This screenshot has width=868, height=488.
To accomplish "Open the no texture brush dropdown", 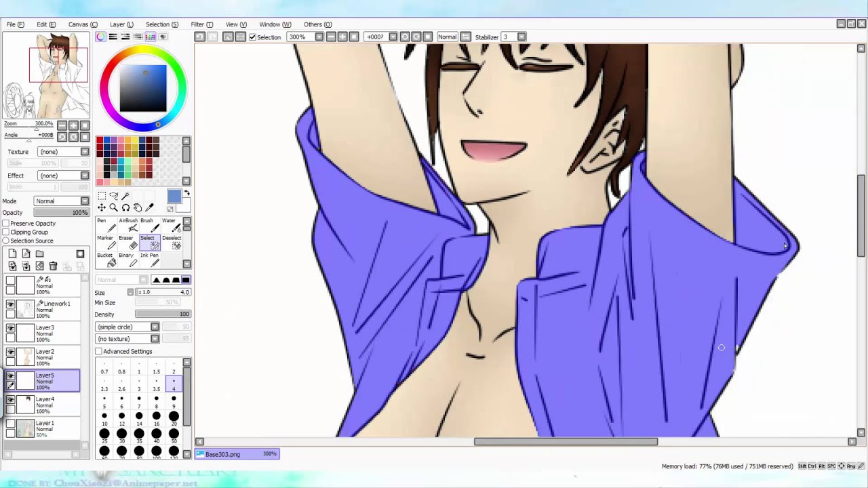I will tap(127, 339).
